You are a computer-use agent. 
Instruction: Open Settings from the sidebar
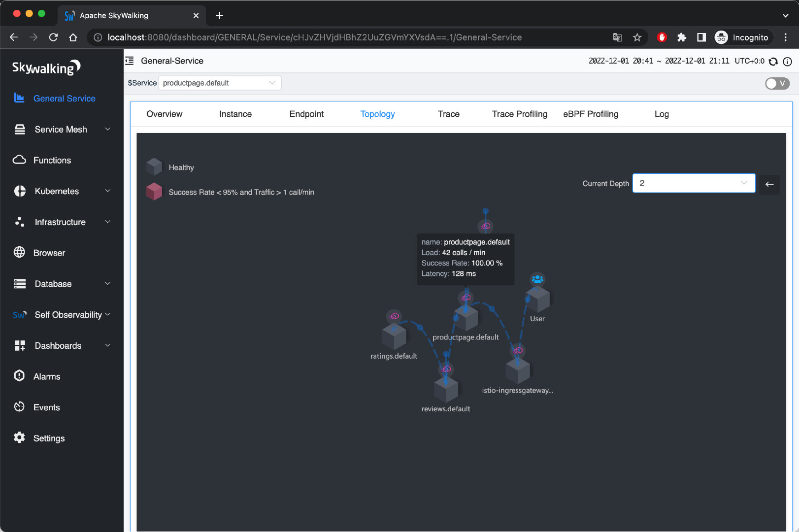(49, 438)
